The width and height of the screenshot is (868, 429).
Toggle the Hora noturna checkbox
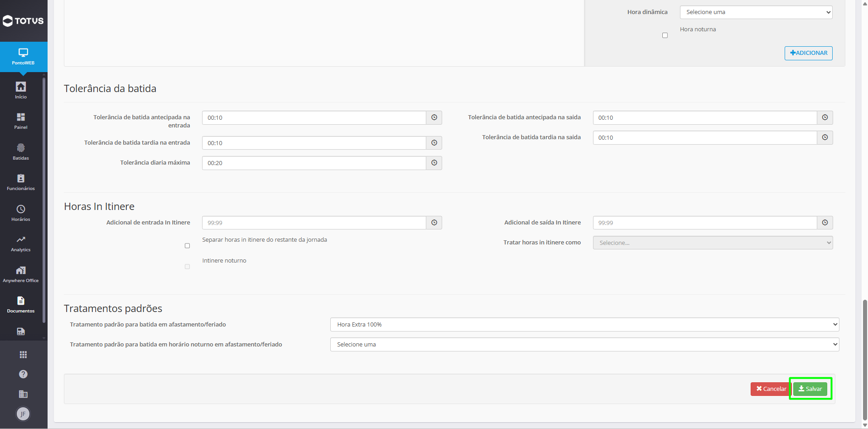(x=665, y=35)
